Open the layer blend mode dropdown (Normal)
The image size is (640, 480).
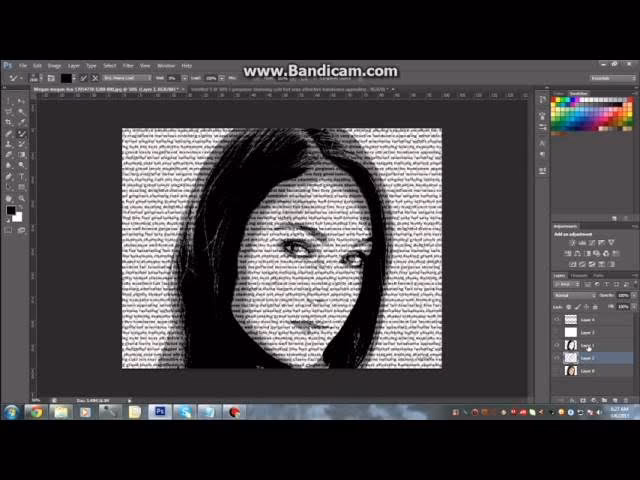pyautogui.click(x=572, y=295)
